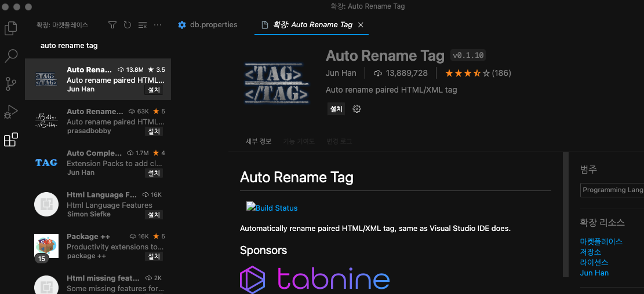
Task: Open the Source Control view
Action: [10, 84]
